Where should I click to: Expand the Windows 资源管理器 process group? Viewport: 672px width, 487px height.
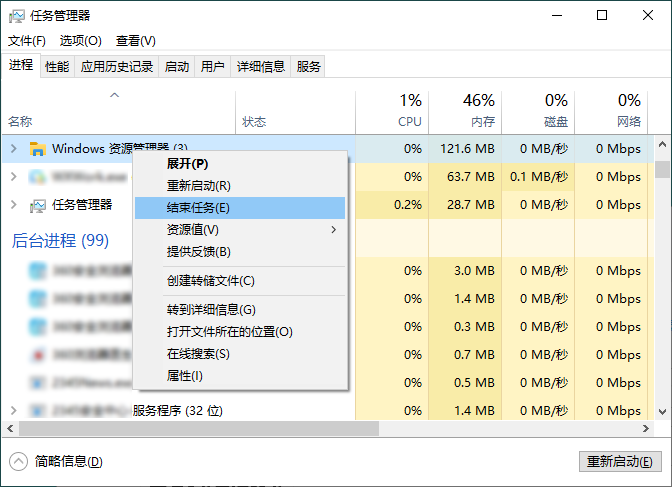[x=14, y=149]
